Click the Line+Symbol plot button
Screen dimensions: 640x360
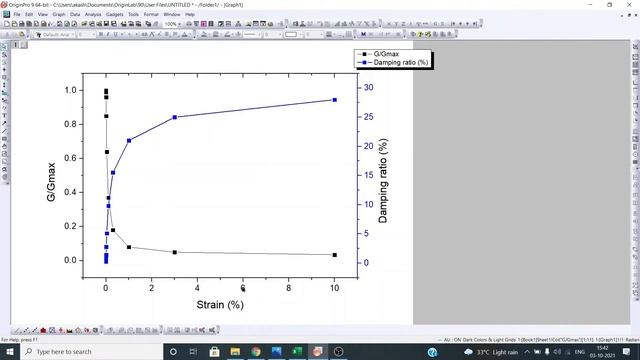[x=34, y=330]
